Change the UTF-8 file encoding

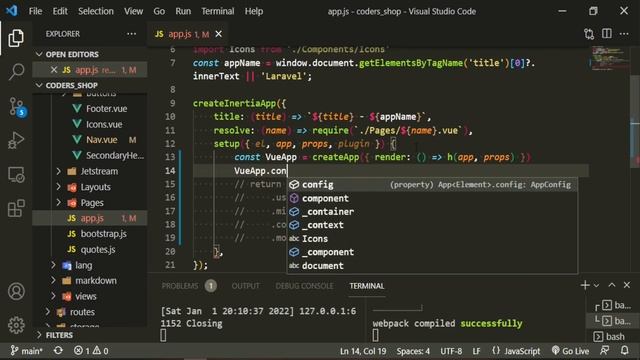(451, 351)
